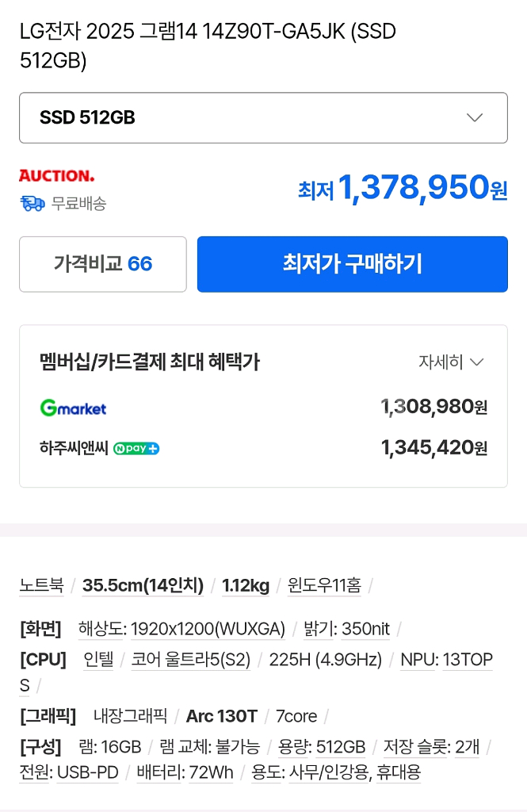Click the 최저가 구매하기 button
The image size is (527, 812).
pyautogui.click(x=352, y=264)
